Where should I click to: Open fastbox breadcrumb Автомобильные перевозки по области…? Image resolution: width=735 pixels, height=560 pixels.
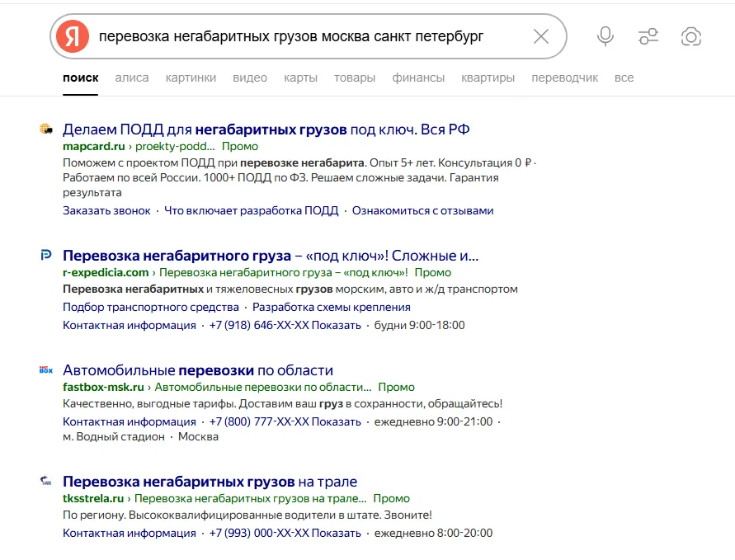(263, 387)
